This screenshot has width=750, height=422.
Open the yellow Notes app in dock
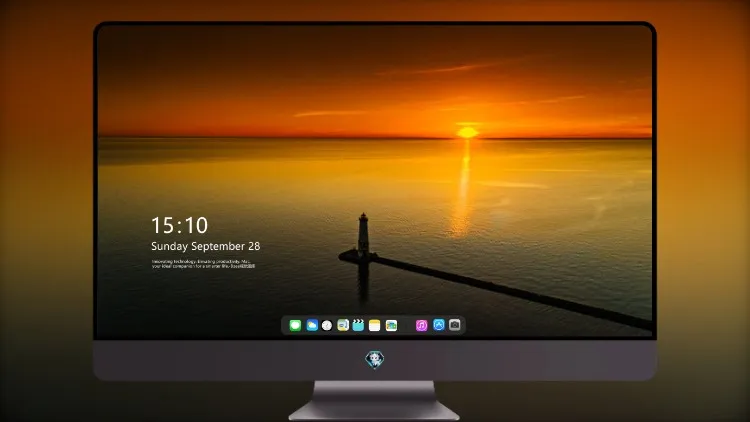375,325
